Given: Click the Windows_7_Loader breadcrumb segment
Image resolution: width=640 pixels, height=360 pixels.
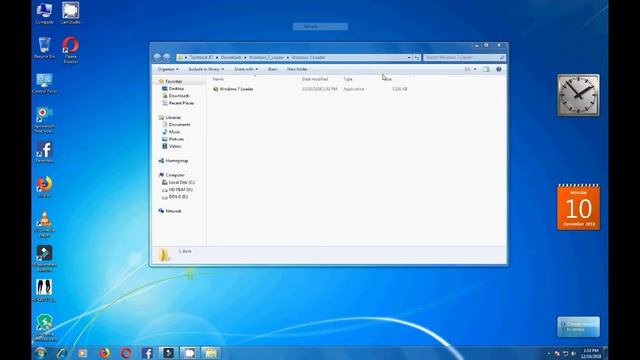Looking at the screenshot, I should [x=267, y=58].
